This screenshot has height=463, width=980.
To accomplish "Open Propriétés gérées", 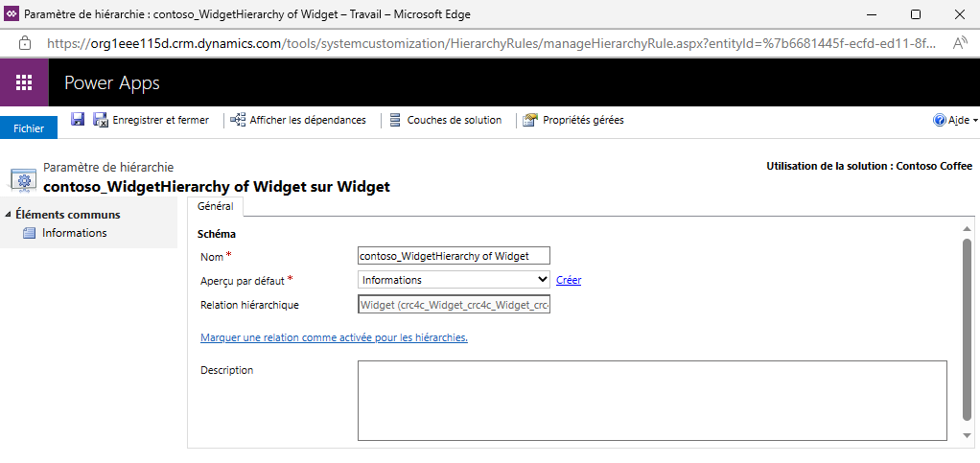I will coord(573,120).
